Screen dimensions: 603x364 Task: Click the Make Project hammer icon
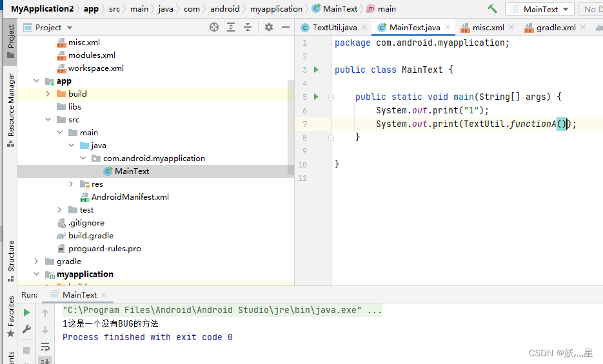492,9
